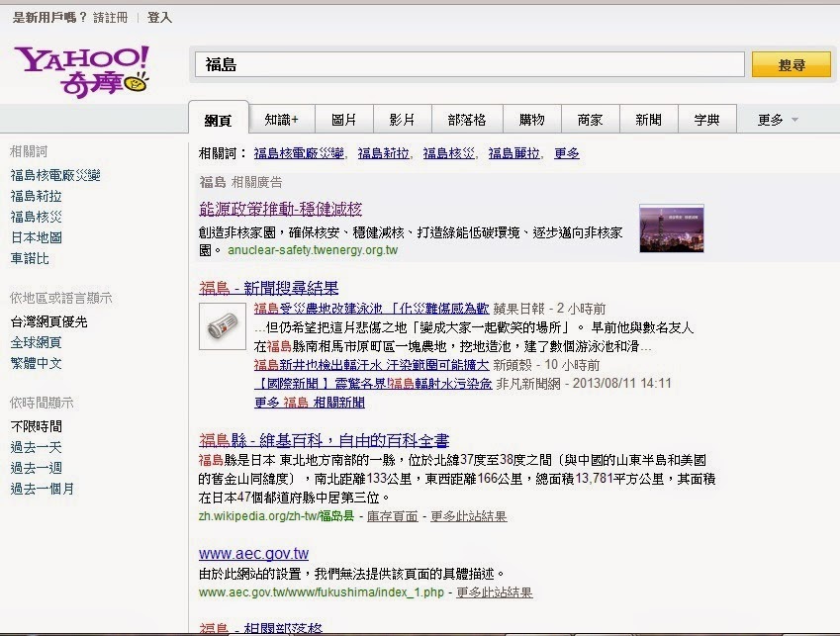Click aec.gov.tw 更多此站結果 link
The height and width of the screenshot is (636, 840).
[494, 592]
